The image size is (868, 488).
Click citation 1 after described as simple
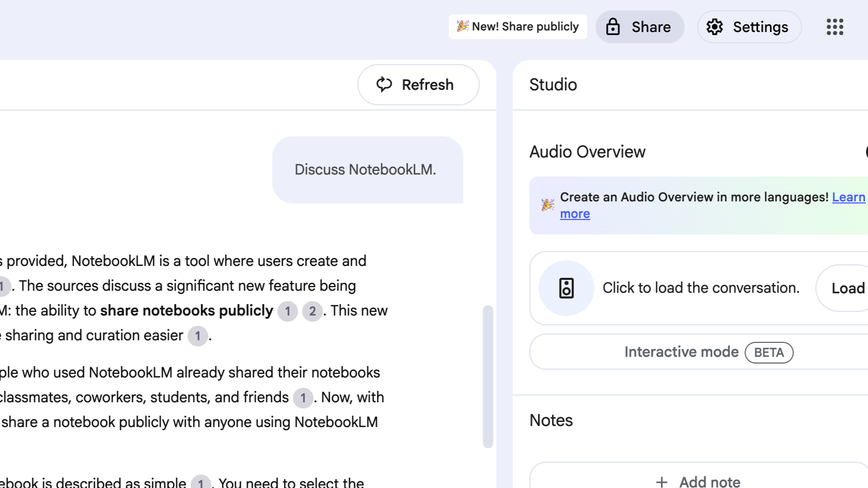[x=200, y=483]
